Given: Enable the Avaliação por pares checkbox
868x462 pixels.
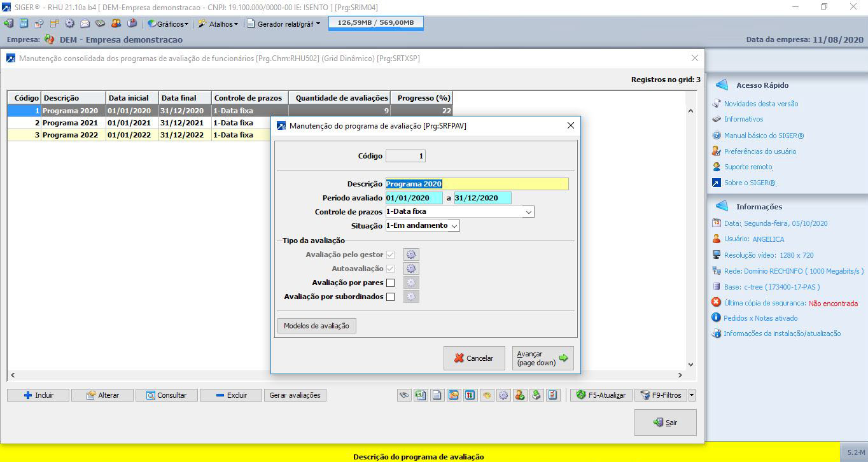Looking at the screenshot, I should point(390,283).
